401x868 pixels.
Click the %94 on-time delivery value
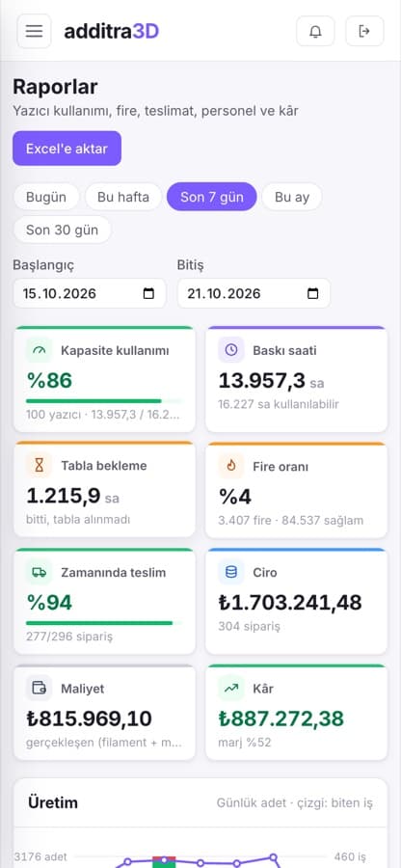pos(49,603)
